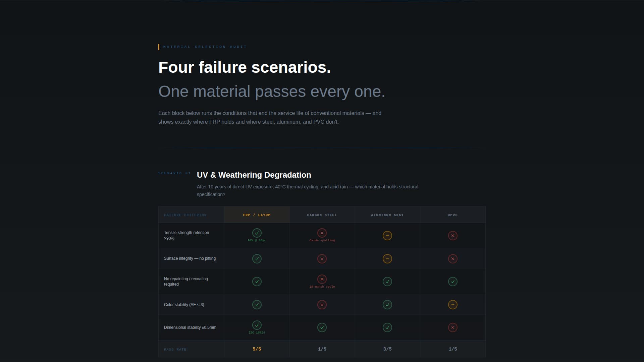Click FRP tensile strength pass checkmark icon

[257, 233]
